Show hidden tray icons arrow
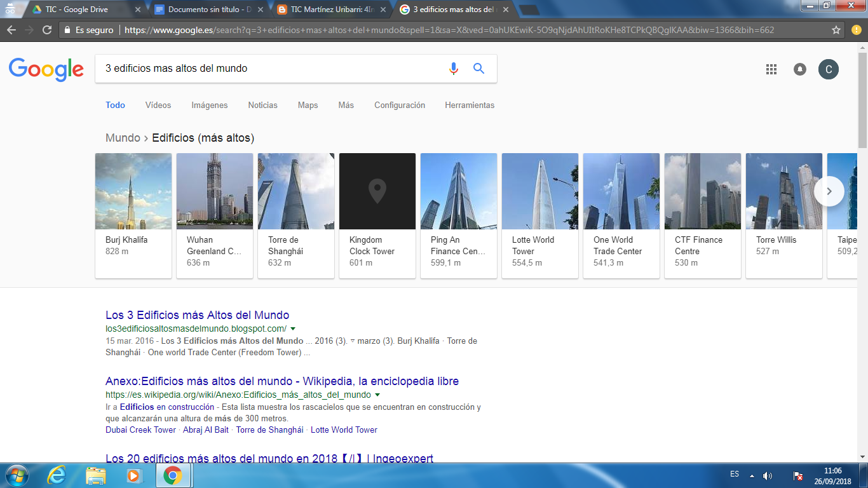 (x=752, y=475)
